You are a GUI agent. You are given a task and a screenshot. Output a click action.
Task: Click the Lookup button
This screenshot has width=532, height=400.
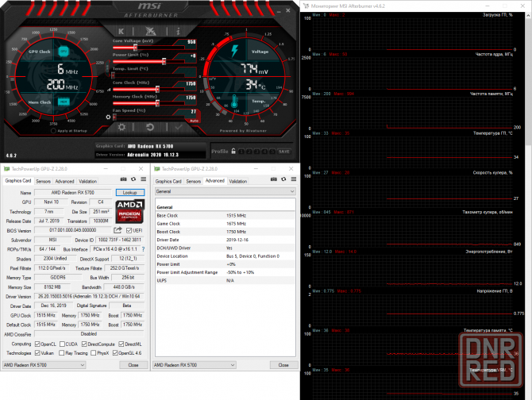tap(130, 193)
